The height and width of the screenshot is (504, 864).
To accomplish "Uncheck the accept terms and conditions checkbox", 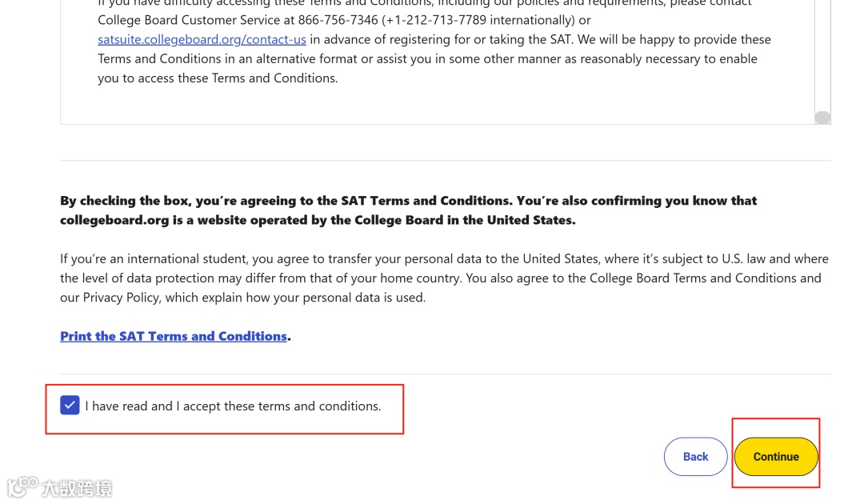I will pos(70,406).
